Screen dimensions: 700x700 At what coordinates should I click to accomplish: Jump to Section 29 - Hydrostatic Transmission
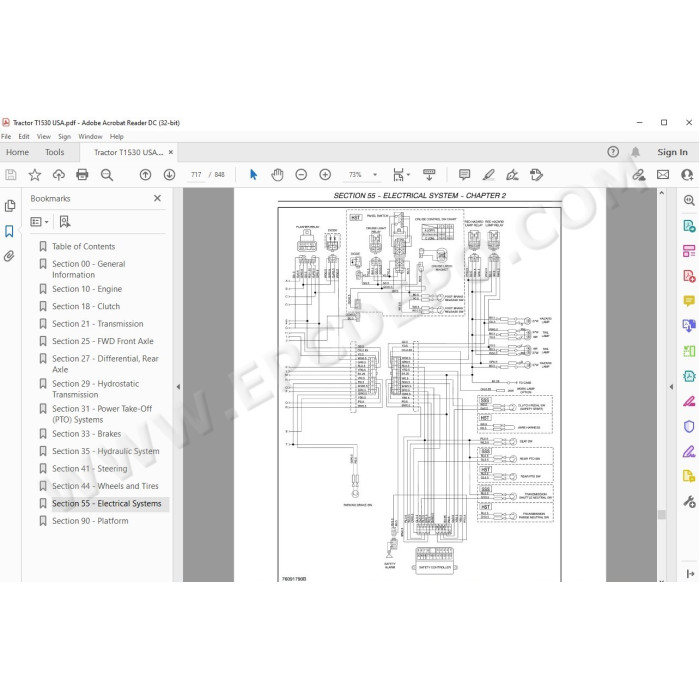coord(96,389)
